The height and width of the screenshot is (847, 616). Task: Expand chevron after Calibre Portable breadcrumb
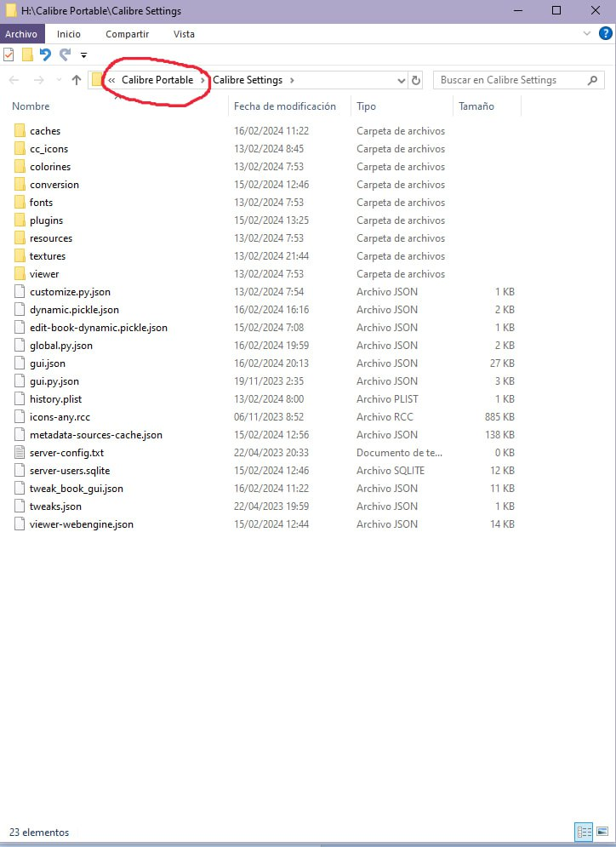[203, 81]
